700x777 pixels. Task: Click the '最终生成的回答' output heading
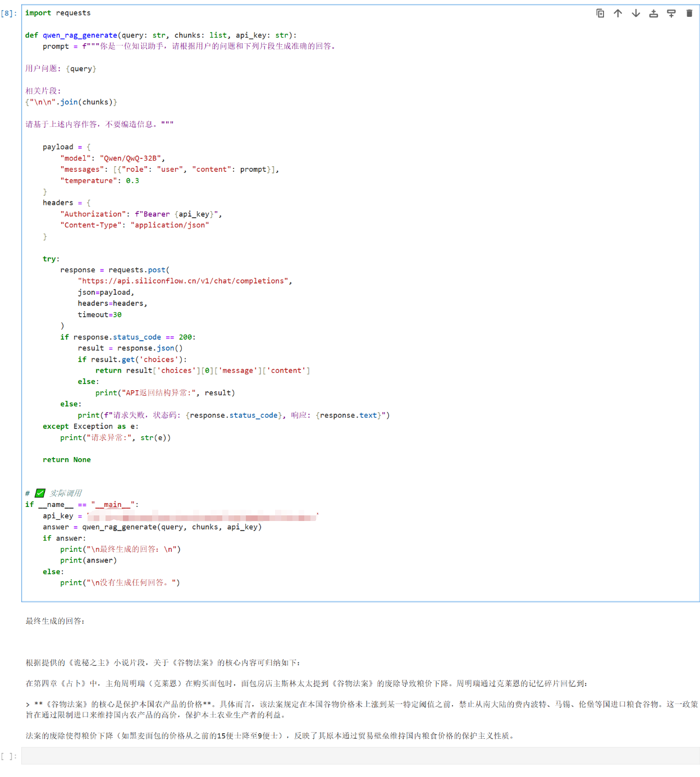[x=55, y=621]
